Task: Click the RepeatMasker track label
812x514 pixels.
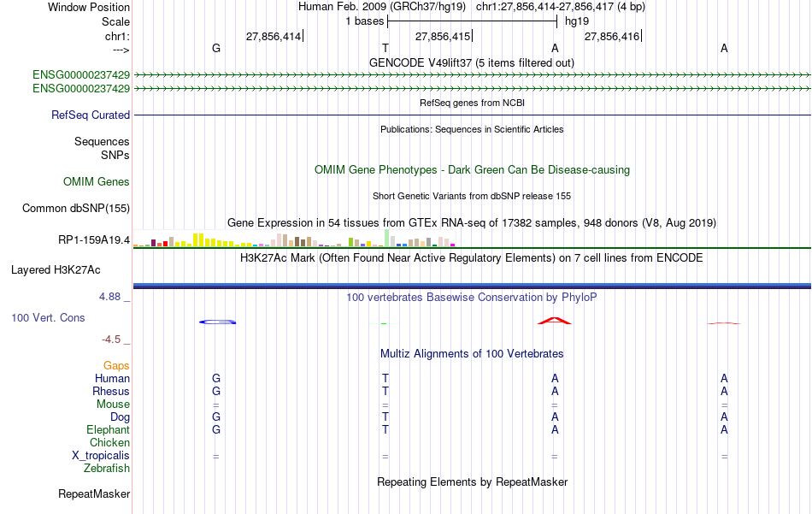Action: [x=94, y=493]
